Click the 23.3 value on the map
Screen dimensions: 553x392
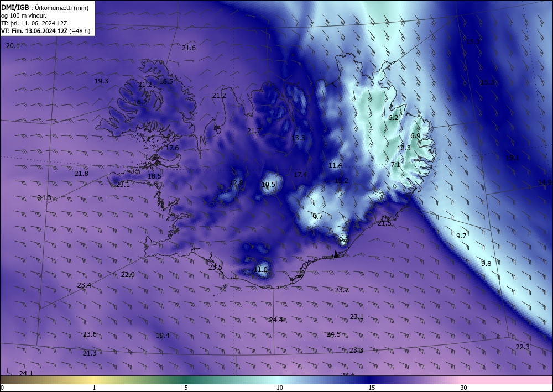click(356, 350)
